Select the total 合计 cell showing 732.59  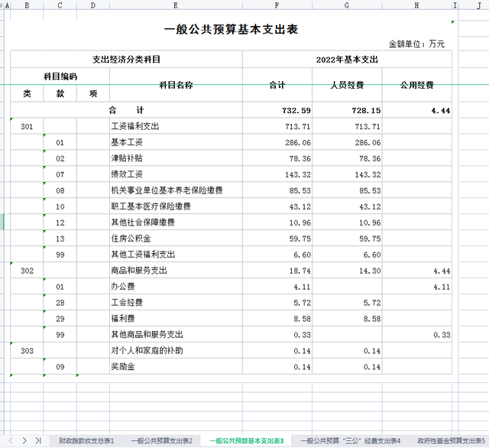click(x=278, y=111)
